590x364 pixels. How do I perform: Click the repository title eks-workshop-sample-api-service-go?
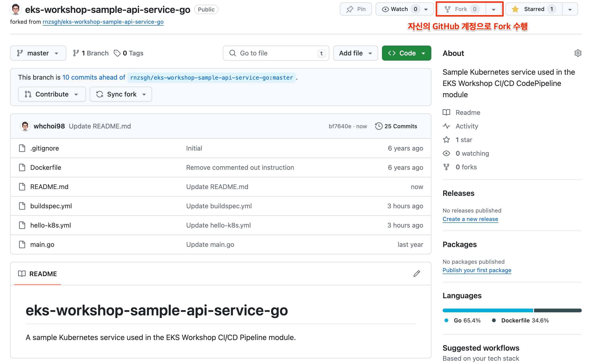108,10
